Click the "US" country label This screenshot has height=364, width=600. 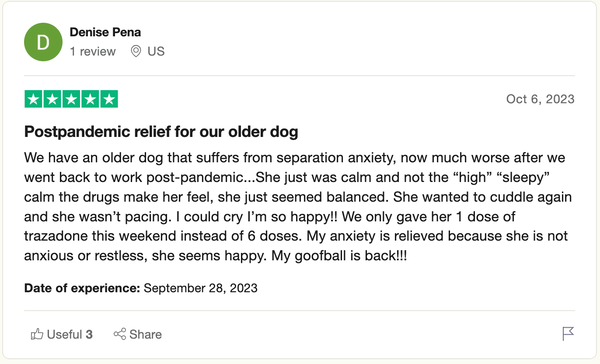pyautogui.click(x=156, y=51)
